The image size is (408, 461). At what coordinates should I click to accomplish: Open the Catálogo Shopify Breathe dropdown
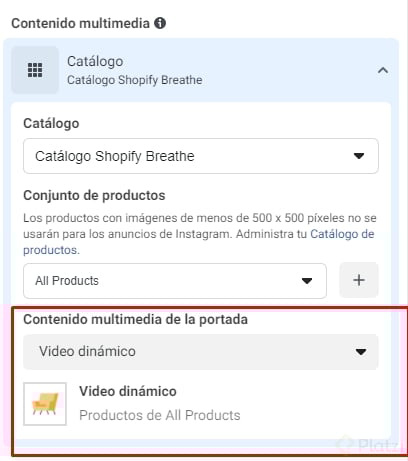[201, 156]
